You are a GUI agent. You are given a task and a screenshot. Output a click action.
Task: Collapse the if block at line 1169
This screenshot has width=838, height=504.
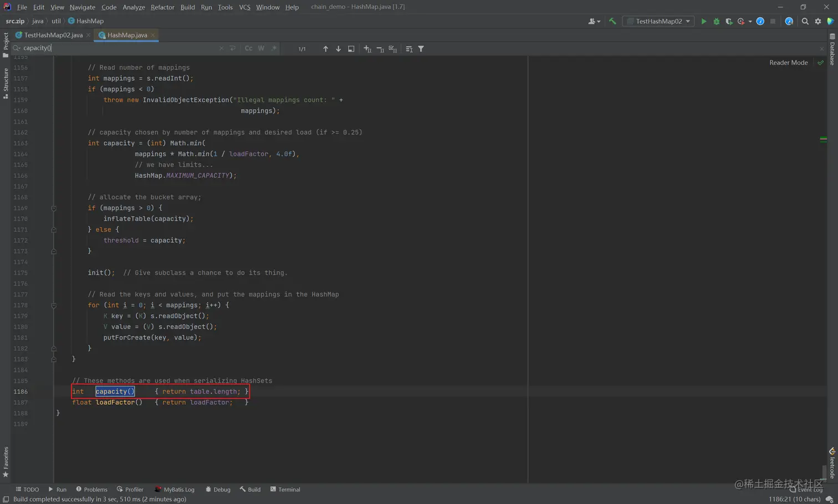point(54,208)
